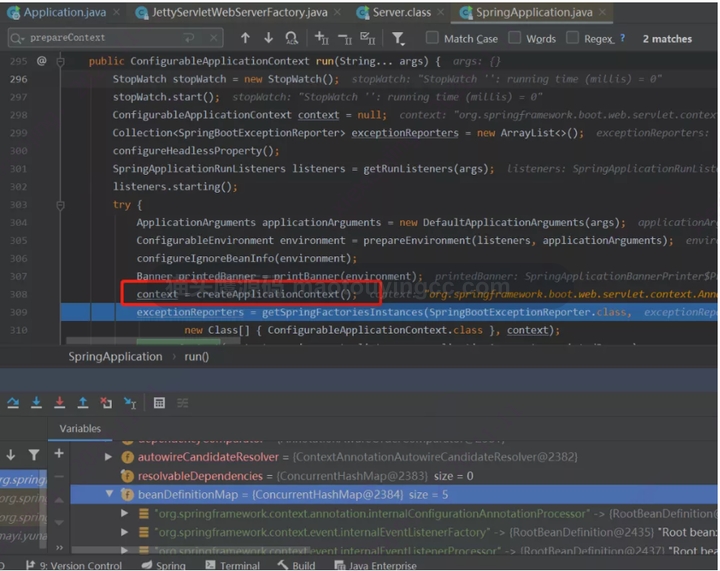Viewport: 720px width, 571px height.
Task: Expand the autowireCandidateResolver variable
Action: [x=108, y=457]
